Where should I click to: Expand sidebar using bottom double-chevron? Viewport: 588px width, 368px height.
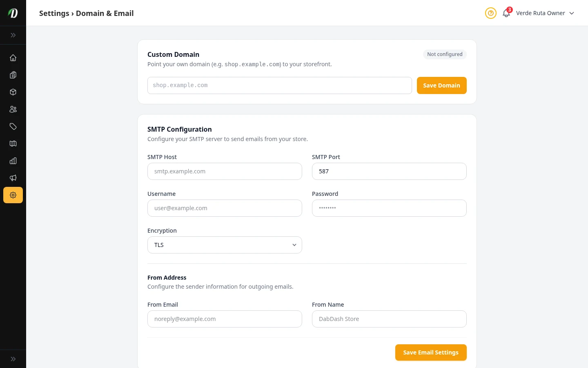click(x=13, y=359)
